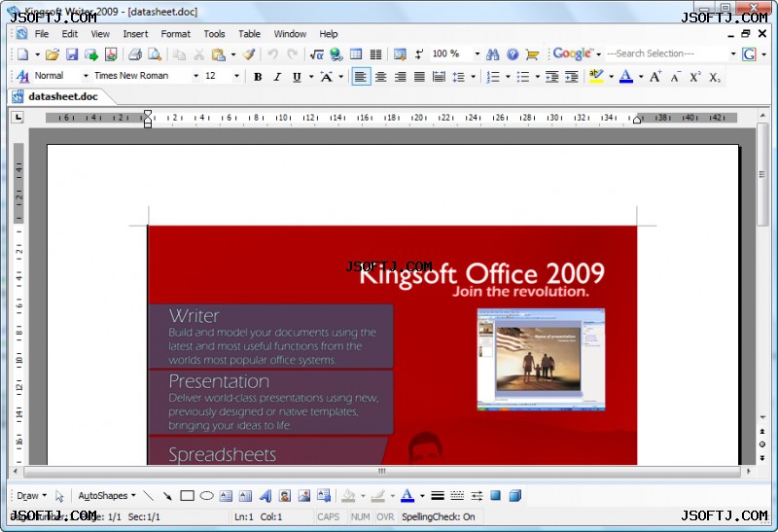This screenshot has width=778, height=532.
Task: Select the Line drawing tool
Action: (148, 496)
